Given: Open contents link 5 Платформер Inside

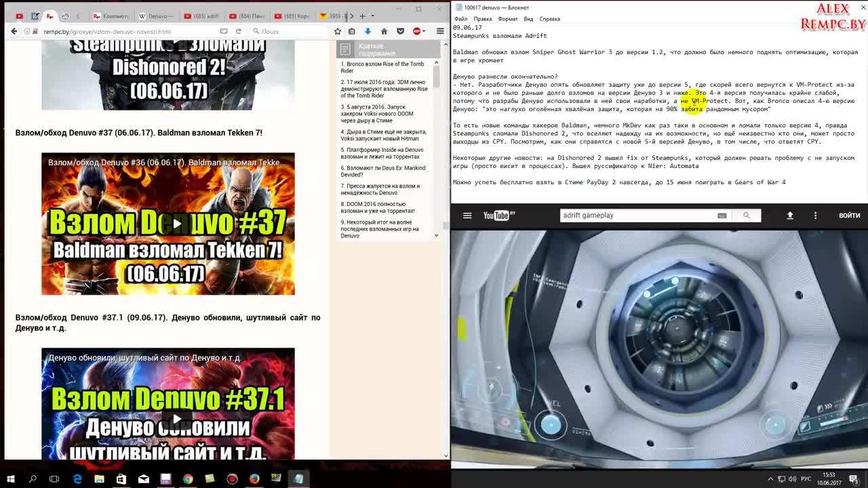Looking at the screenshot, I should pyautogui.click(x=383, y=153).
